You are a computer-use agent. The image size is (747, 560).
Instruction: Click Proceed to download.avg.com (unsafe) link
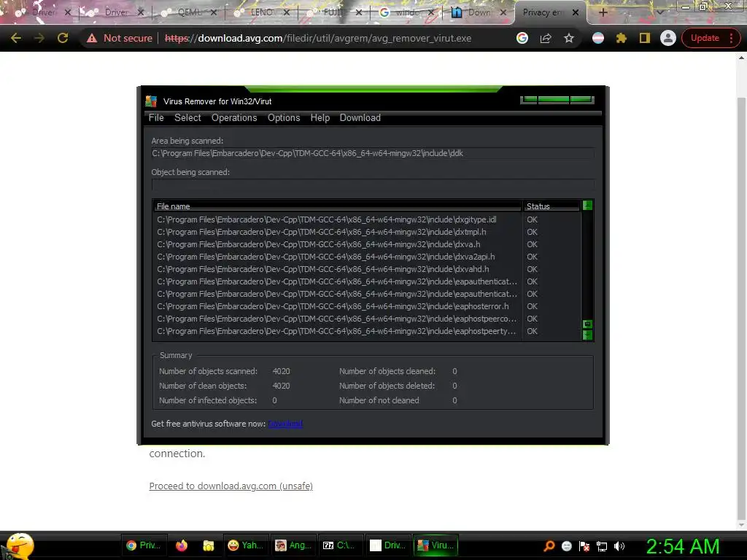(231, 486)
